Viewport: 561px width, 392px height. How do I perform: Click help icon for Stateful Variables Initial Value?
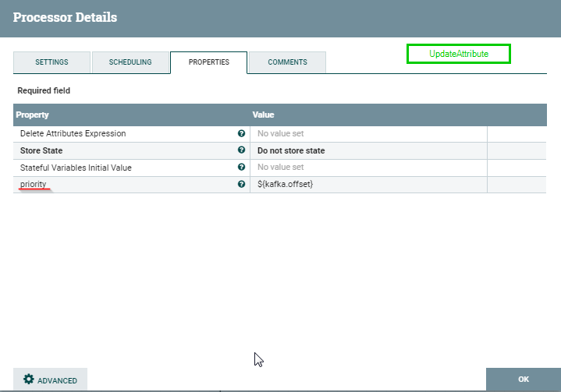(x=242, y=167)
